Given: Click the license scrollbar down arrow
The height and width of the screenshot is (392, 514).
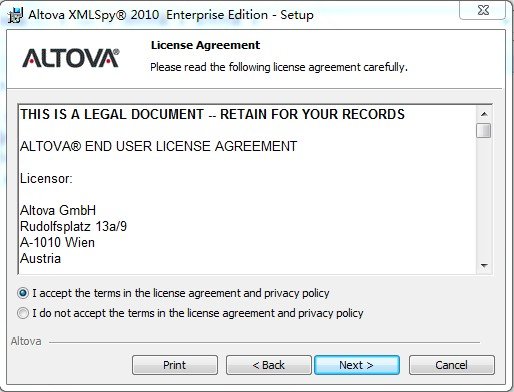Looking at the screenshot, I should (x=484, y=266).
